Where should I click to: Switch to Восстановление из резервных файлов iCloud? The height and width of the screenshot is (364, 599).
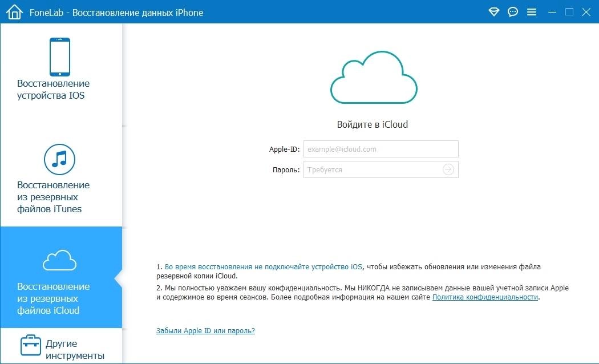tap(61, 277)
